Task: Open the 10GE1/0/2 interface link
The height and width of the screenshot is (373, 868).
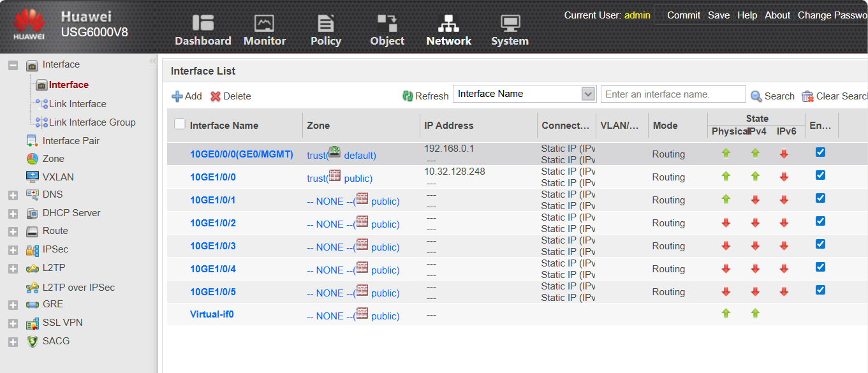Action: (213, 223)
